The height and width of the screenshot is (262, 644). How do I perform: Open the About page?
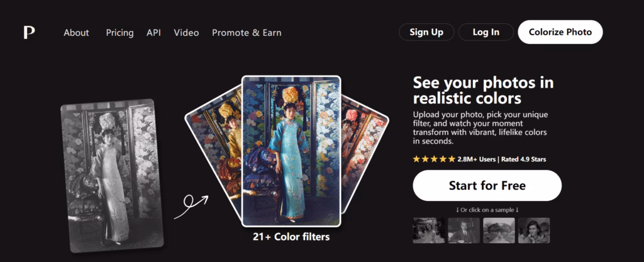pyautogui.click(x=76, y=33)
